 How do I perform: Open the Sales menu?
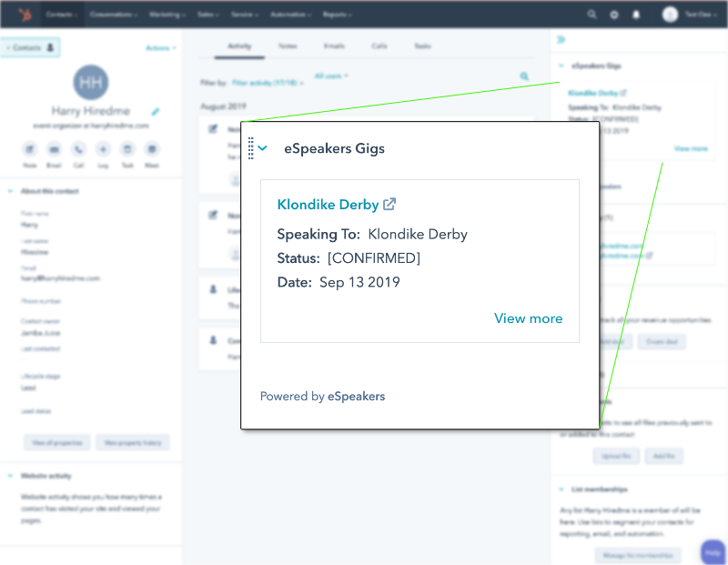207,15
